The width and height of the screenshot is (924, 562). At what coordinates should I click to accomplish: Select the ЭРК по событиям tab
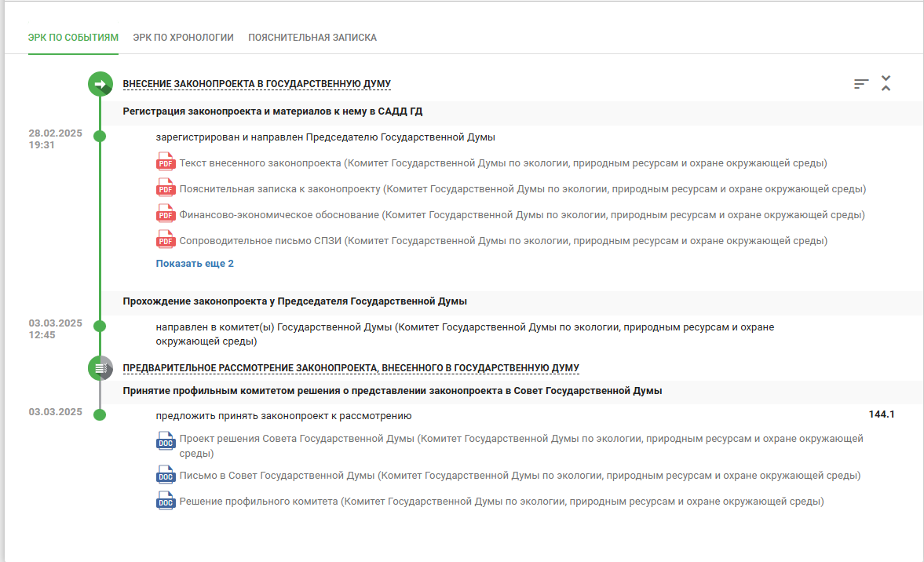point(73,37)
